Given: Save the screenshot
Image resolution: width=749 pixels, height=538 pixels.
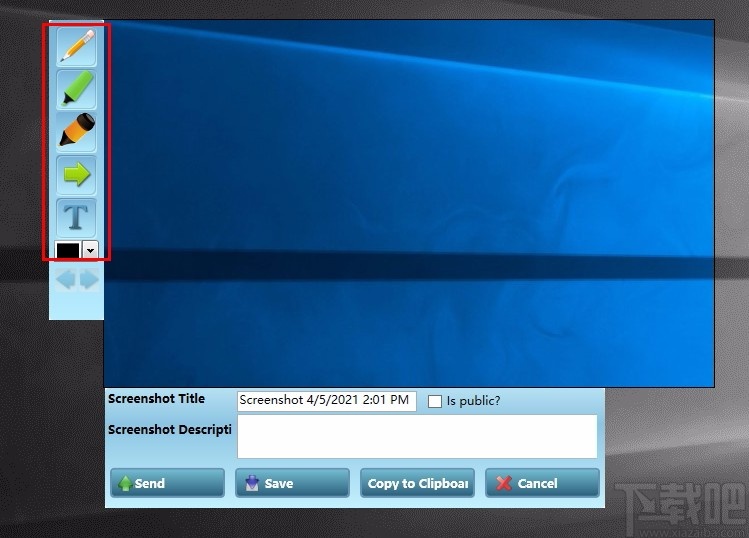Looking at the screenshot, I should pos(292,483).
